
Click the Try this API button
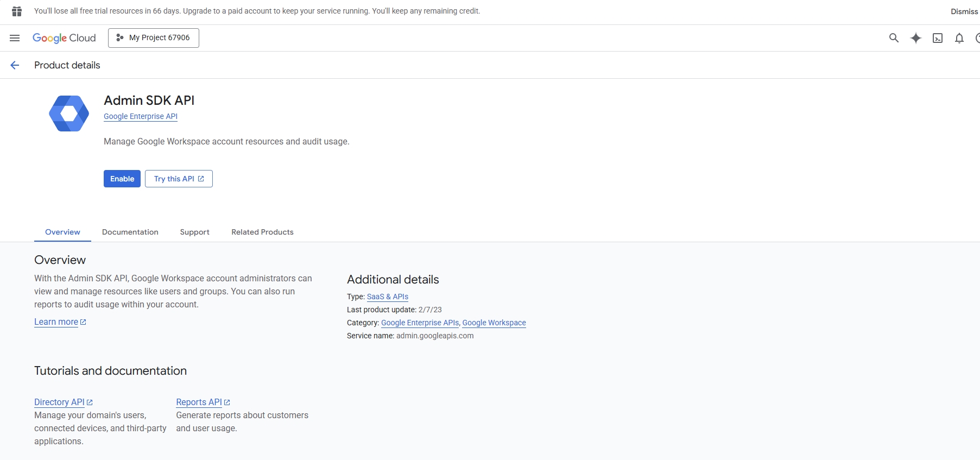coord(179,179)
